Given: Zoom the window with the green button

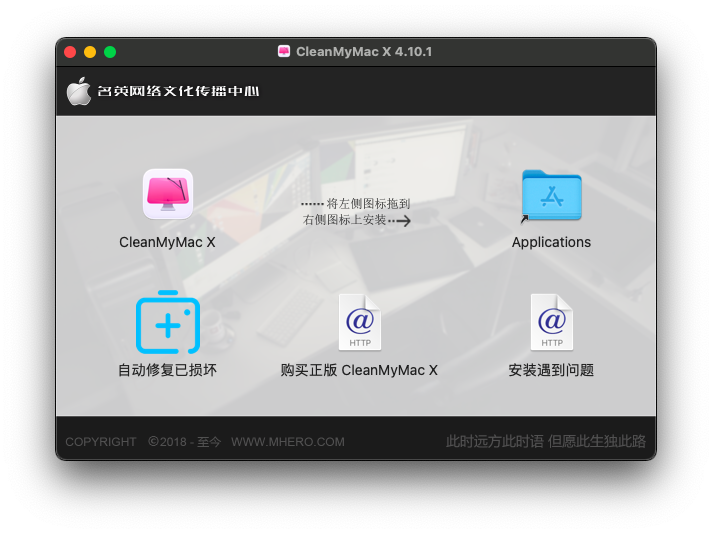Looking at the screenshot, I should 110,52.
